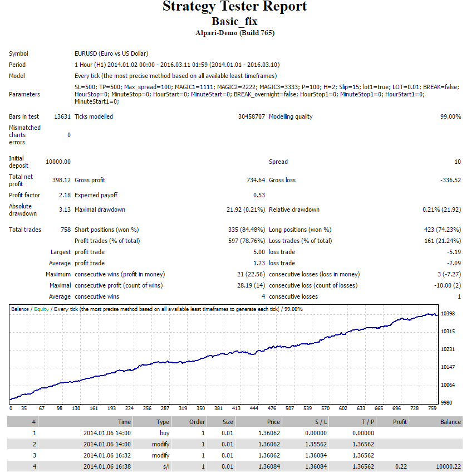
Task: Select the Modelling quality value 99.00%
Action: [x=450, y=116]
